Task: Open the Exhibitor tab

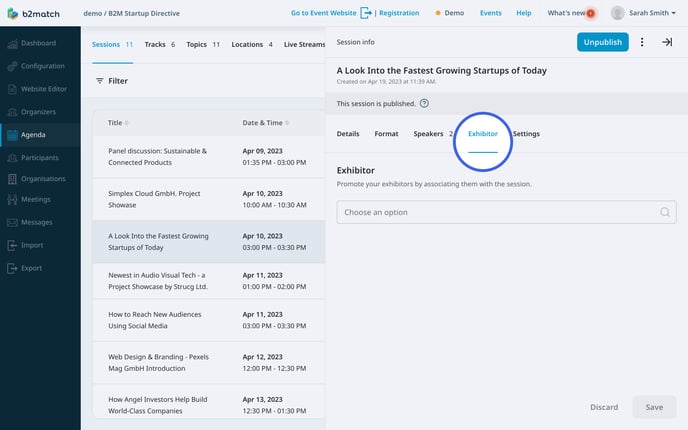Action: (x=483, y=134)
